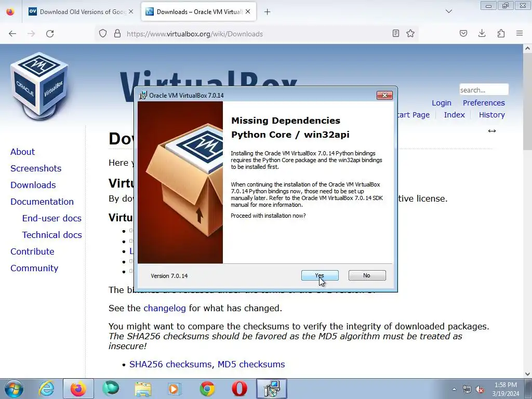Open About in the sidebar
Image resolution: width=532 pixels, height=399 pixels.
coord(22,152)
